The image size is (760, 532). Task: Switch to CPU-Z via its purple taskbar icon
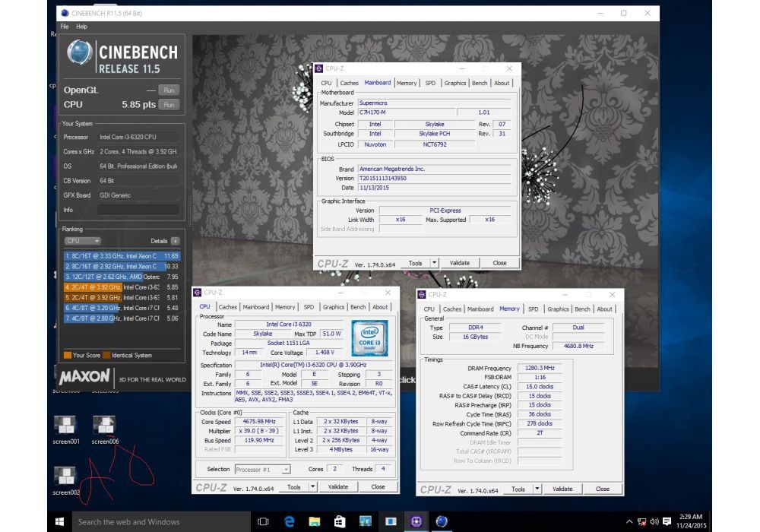pos(416,522)
